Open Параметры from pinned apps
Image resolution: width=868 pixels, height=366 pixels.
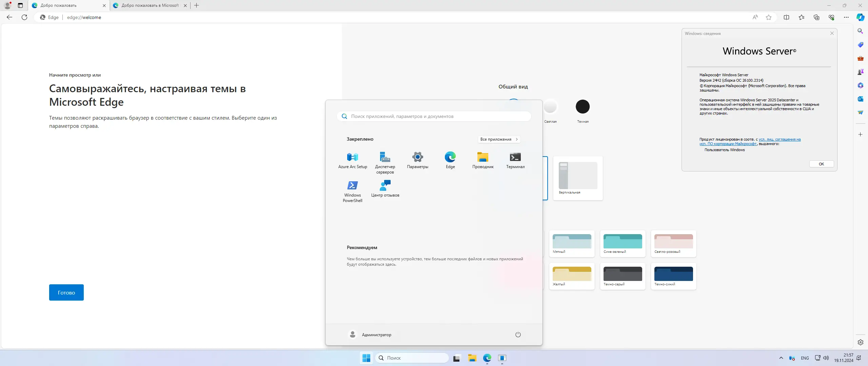click(417, 159)
